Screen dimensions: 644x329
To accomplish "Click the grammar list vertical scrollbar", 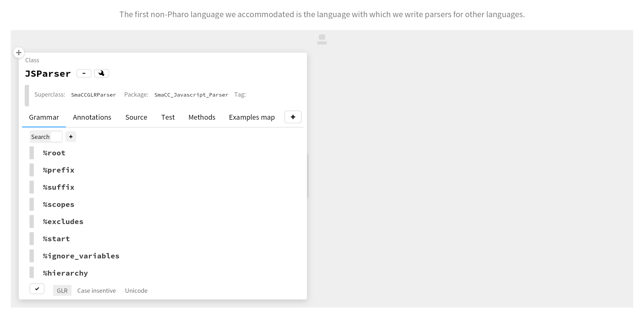I will [x=308, y=176].
